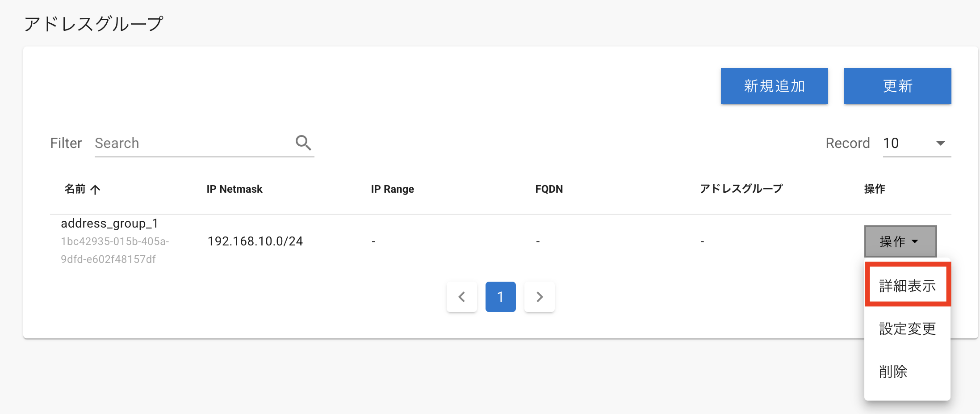Open Record value 10 selector

coord(917,144)
